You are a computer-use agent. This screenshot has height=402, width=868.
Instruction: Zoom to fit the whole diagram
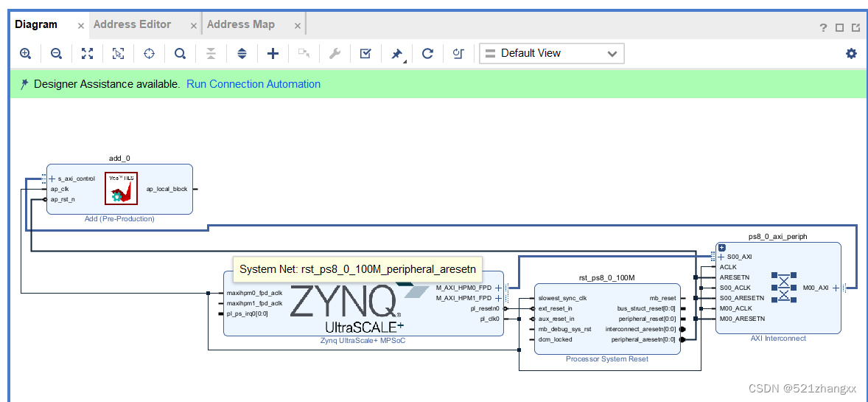[87, 54]
